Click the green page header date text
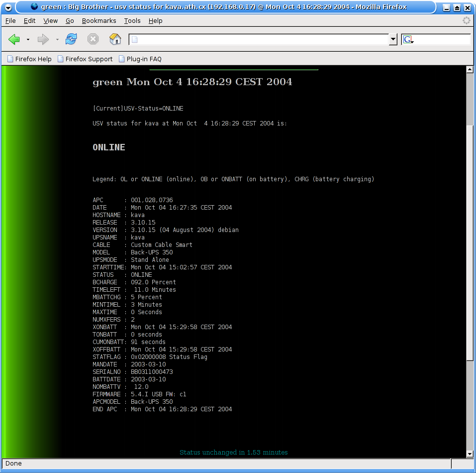 click(192, 82)
